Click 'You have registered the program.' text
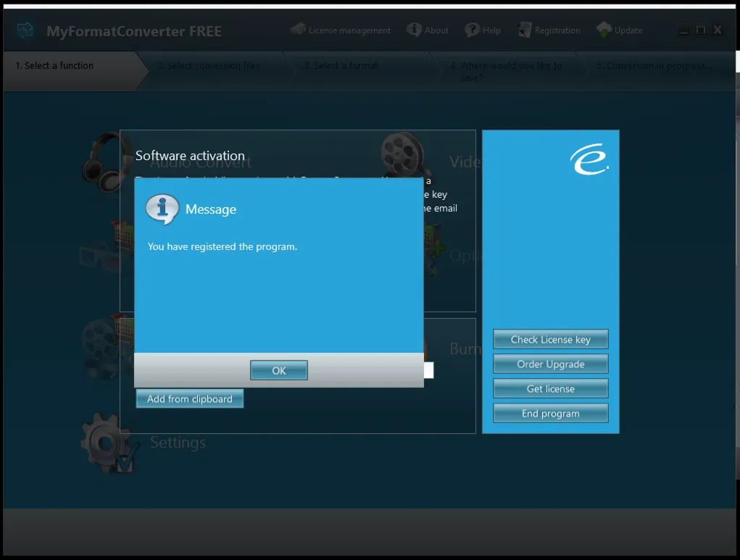 [223, 247]
